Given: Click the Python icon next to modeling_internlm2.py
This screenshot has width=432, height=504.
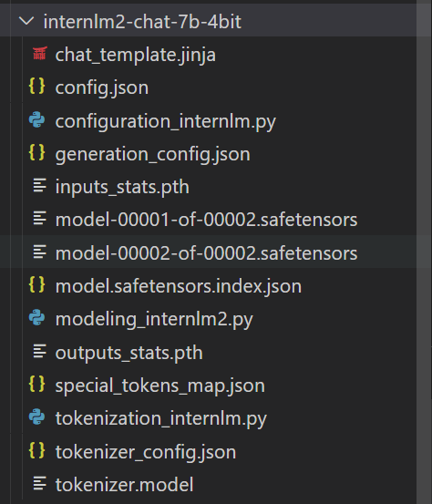Looking at the screenshot, I should tap(37, 317).
